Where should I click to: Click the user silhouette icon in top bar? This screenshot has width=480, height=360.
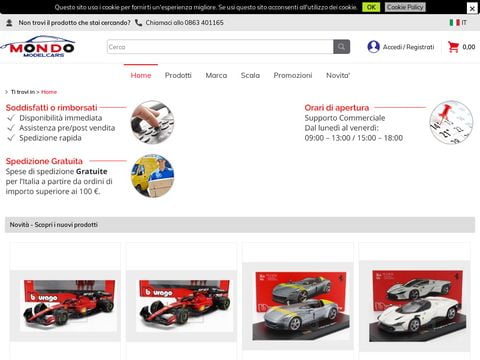tap(9, 23)
